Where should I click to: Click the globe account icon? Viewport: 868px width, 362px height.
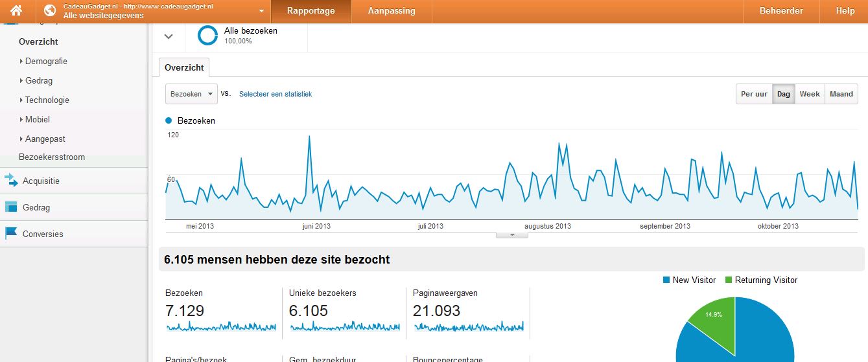[51, 11]
